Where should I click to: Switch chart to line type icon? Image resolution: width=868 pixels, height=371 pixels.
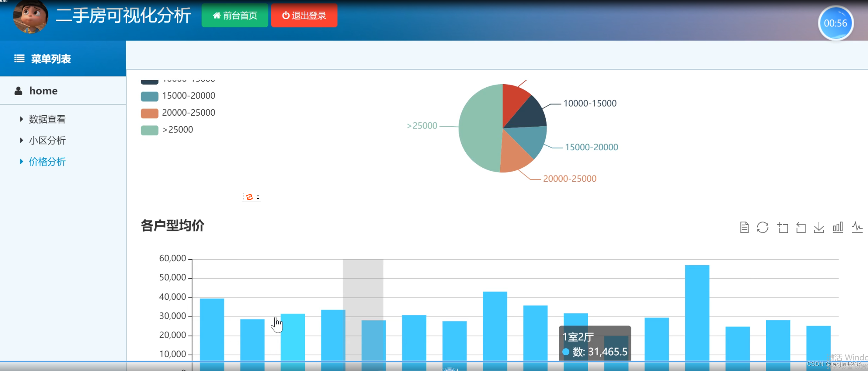tap(857, 227)
